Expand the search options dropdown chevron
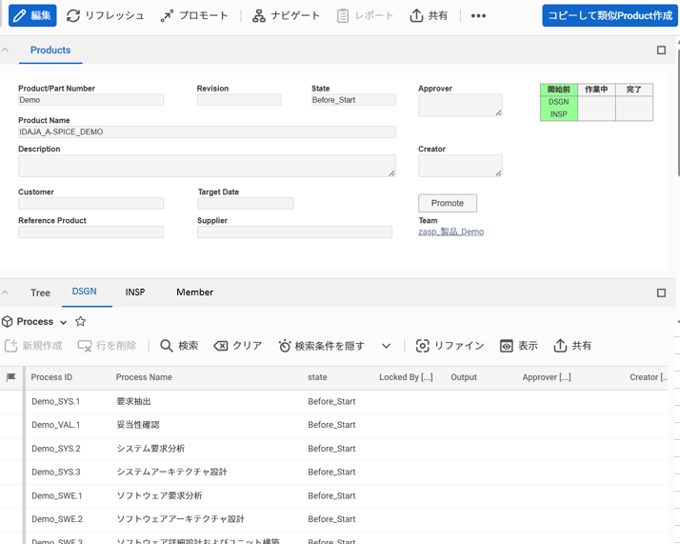The height and width of the screenshot is (544, 680). click(x=386, y=346)
